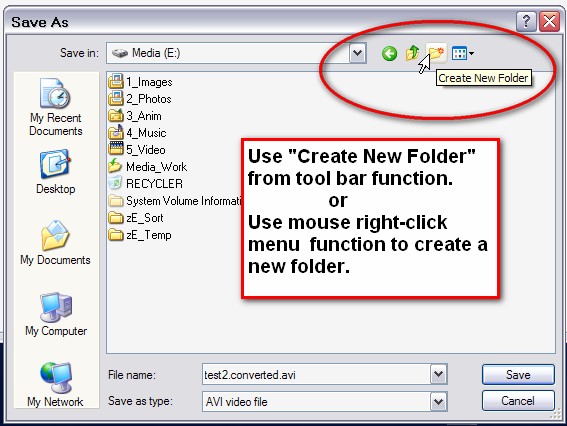This screenshot has height=426, width=567.
Task: Select the 5_Video folder
Action: pos(137,149)
